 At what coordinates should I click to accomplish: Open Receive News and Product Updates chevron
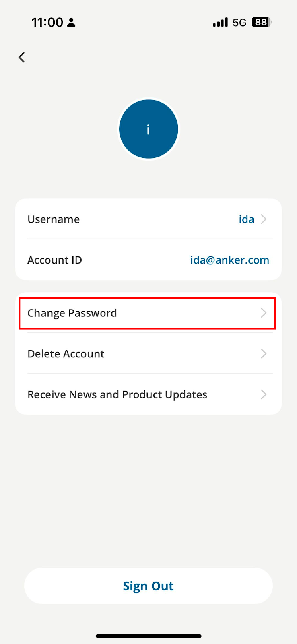click(264, 394)
